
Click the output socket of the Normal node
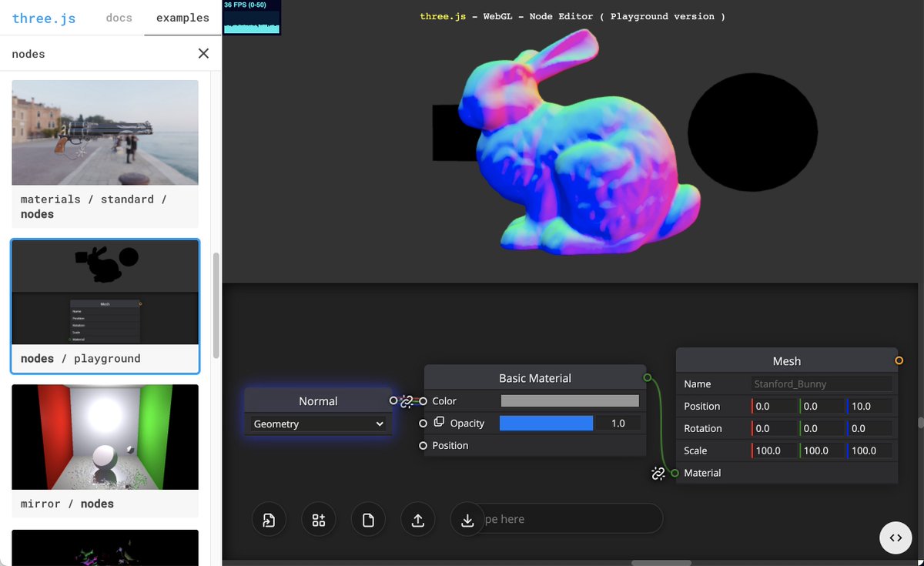click(x=393, y=400)
